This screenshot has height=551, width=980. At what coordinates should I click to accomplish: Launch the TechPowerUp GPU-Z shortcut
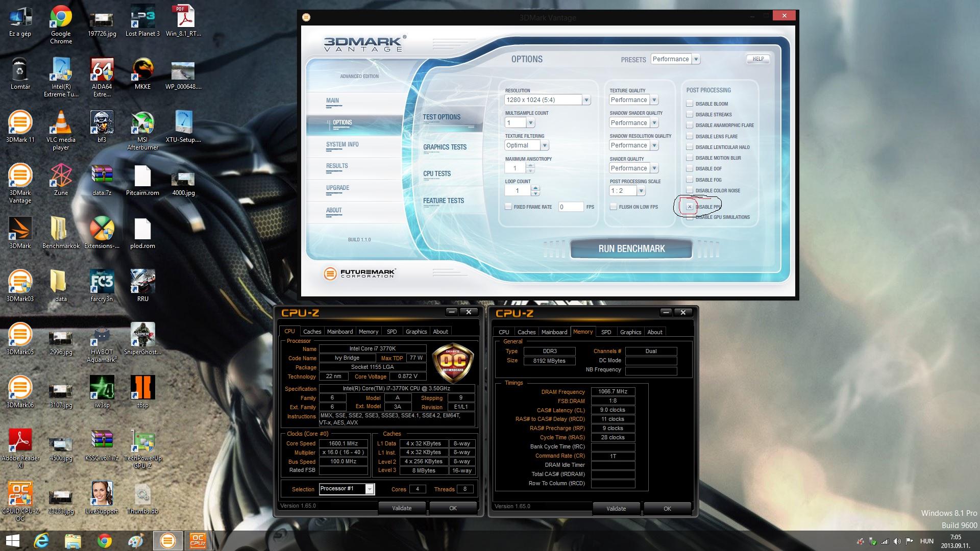coord(142,449)
